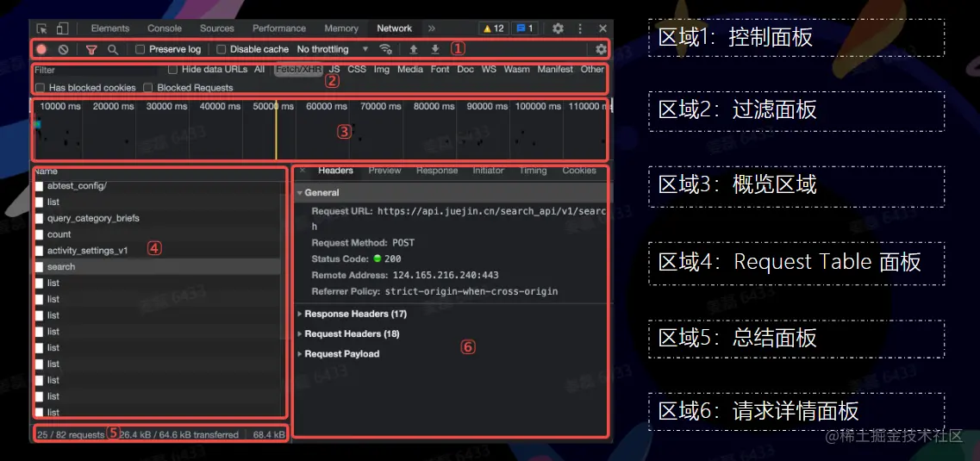Open Network panel settings gear

point(601,49)
